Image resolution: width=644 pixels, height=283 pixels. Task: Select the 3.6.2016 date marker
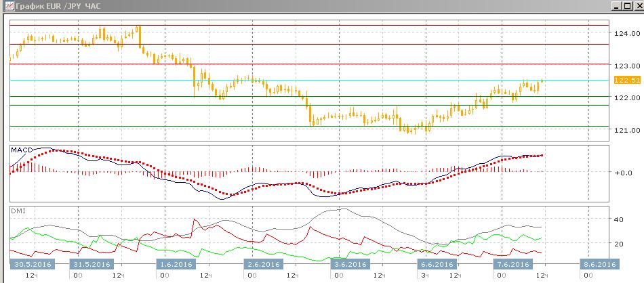350,264
